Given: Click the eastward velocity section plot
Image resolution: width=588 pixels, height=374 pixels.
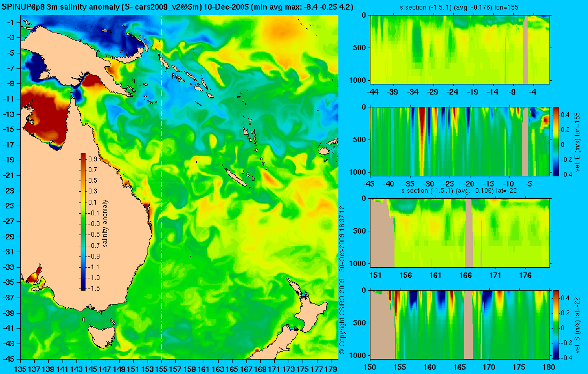Looking at the screenshot, I should tap(460, 141).
